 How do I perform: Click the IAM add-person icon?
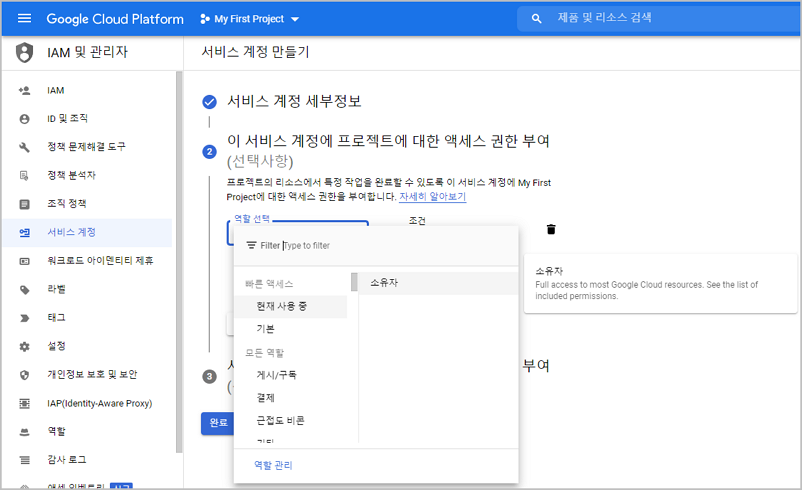(24, 91)
